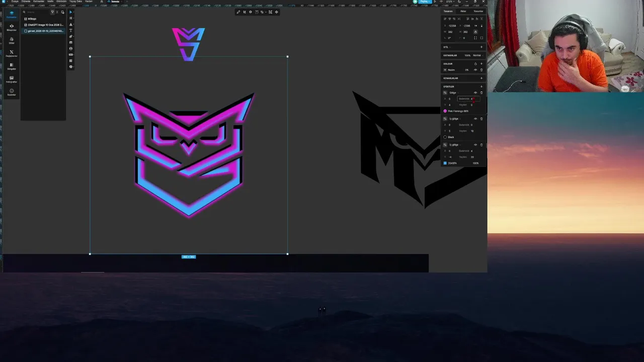Image resolution: width=644 pixels, height=362 pixels.
Task: Add a new effect in Efektler
Action: click(481, 86)
